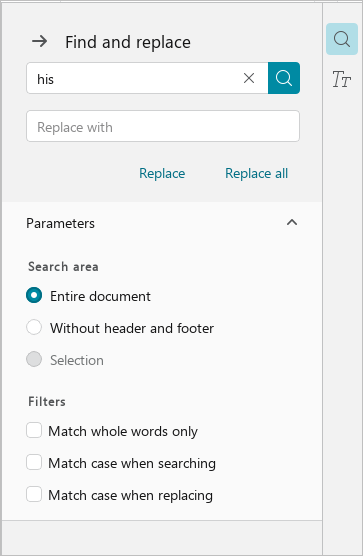Screen dimensions: 363x556
Task: Open the text styles Tт sidebar icon
Action: pos(342,79)
